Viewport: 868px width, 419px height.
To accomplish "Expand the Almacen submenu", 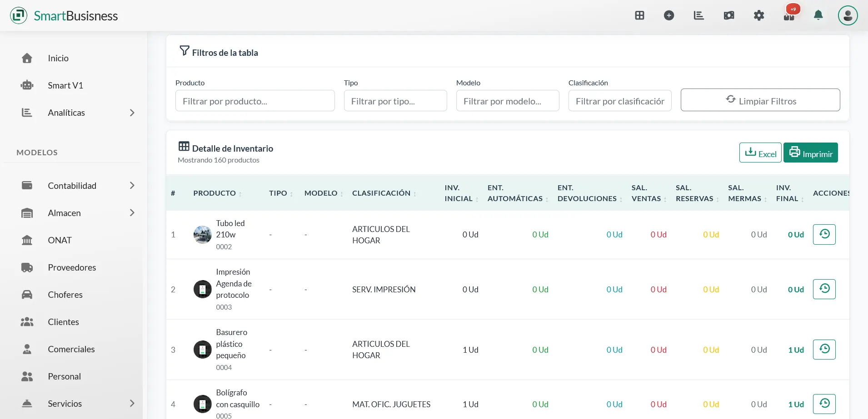I will [x=132, y=212].
